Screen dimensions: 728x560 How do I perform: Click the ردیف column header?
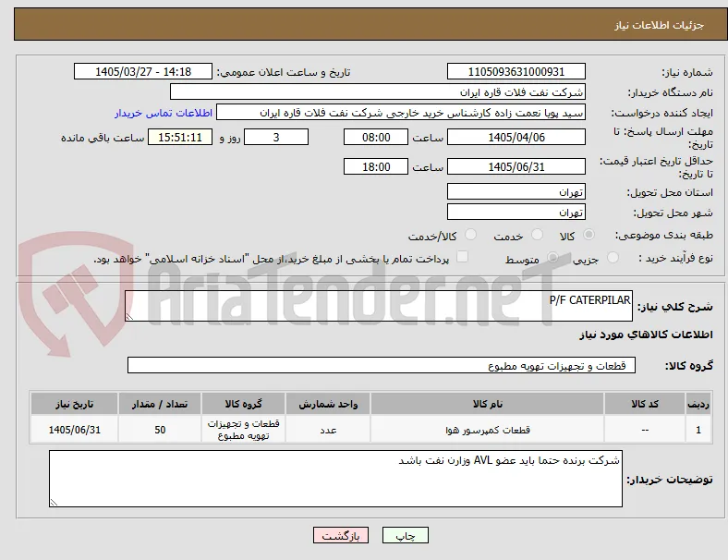click(x=698, y=404)
